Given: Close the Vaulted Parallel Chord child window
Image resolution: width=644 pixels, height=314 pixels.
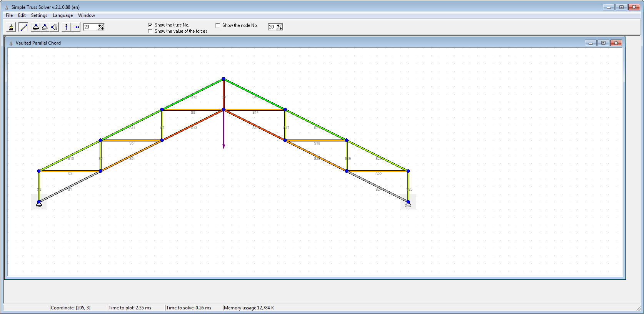Looking at the screenshot, I should click(x=616, y=43).
